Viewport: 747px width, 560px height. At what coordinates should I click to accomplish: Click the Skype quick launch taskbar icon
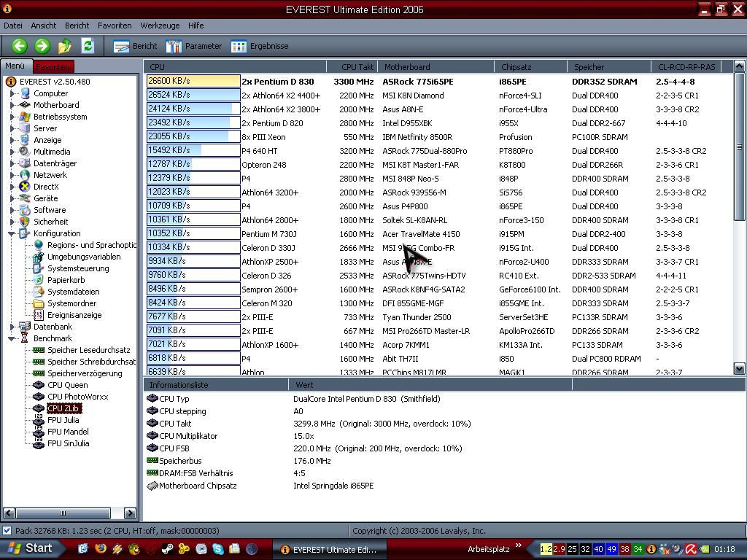pyautogui.click(x=217, y=549)
